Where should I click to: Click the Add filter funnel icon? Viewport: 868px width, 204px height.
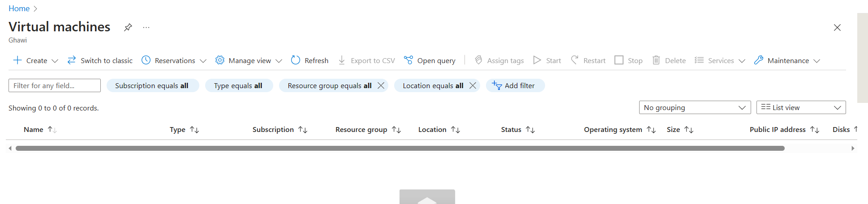click(x=497, y=85)
